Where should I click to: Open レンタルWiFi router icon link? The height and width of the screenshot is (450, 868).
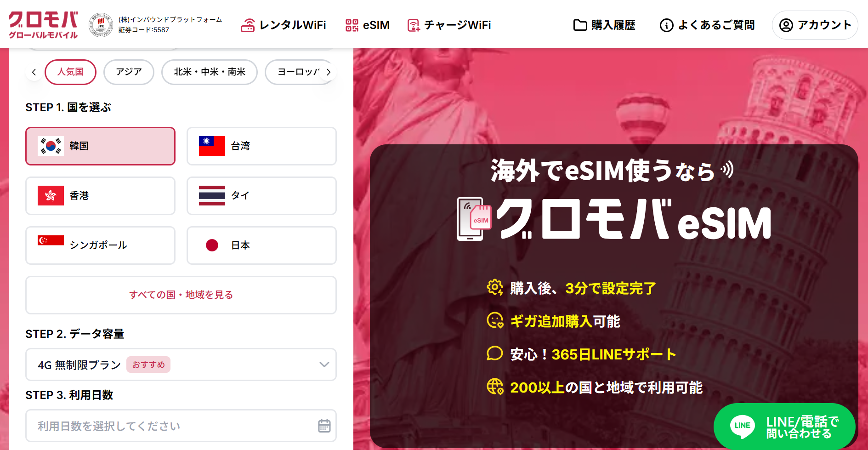click(248, 25)
